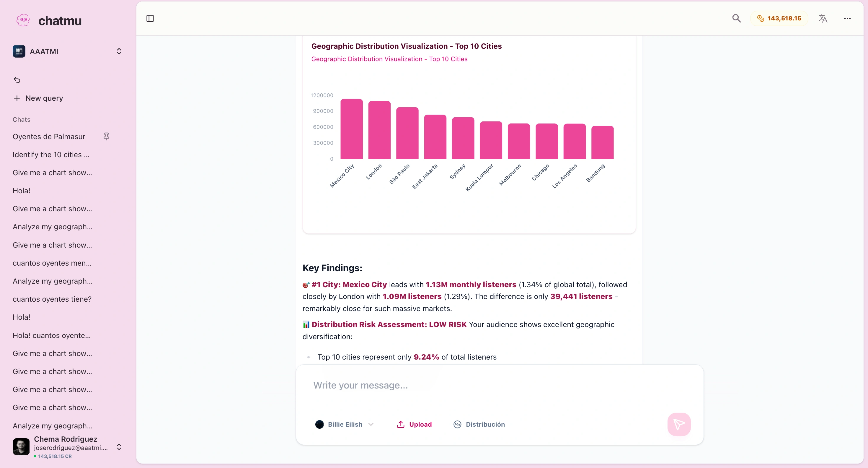Click the chatmu logo icon
The height and width of the screenshot is (468, 868).
23,21
